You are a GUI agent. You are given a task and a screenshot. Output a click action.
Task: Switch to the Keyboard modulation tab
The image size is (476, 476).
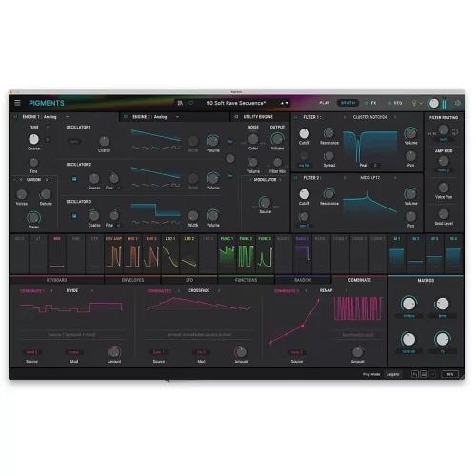pos(57,280)
